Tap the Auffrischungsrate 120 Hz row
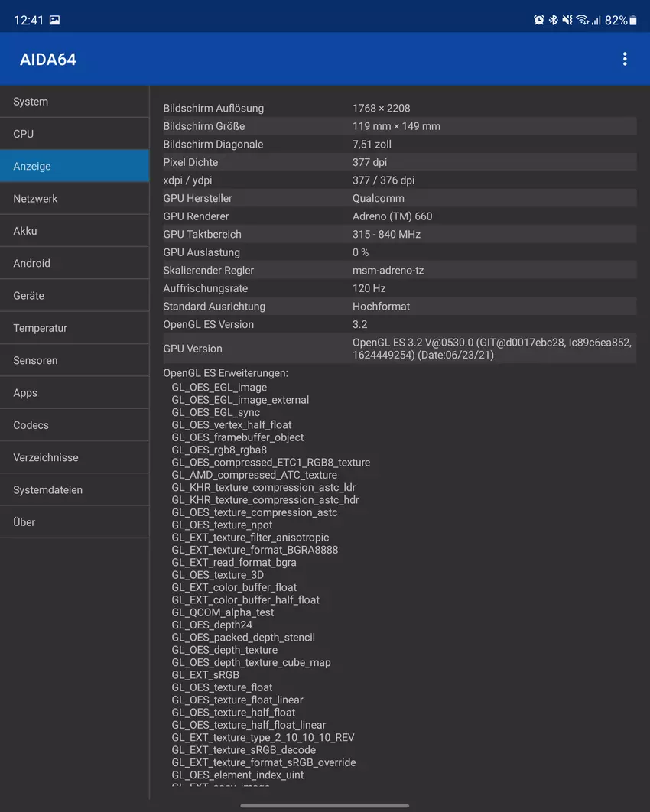The height and width of the screenshot is (812, 650). (x=399, y=288)
